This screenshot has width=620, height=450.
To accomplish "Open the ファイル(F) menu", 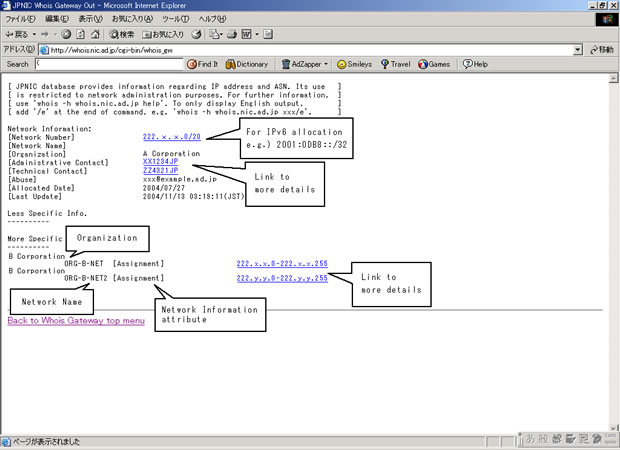I will coord(20,19).
